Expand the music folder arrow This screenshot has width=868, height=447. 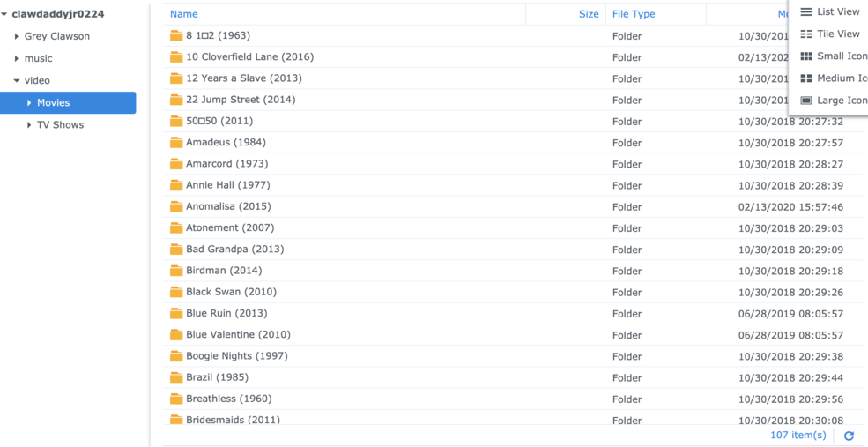[17, 58]
